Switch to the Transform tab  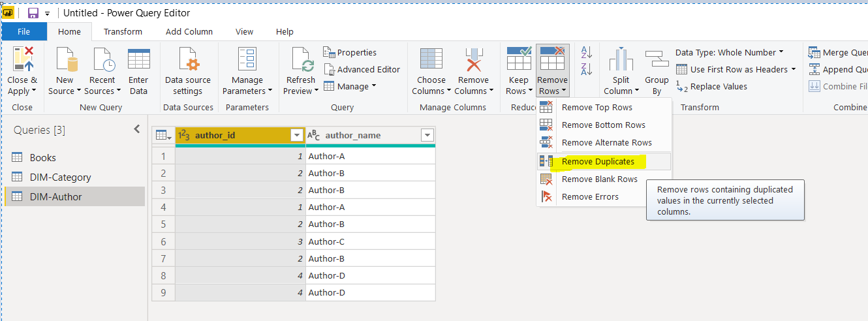tap(123, 31)
